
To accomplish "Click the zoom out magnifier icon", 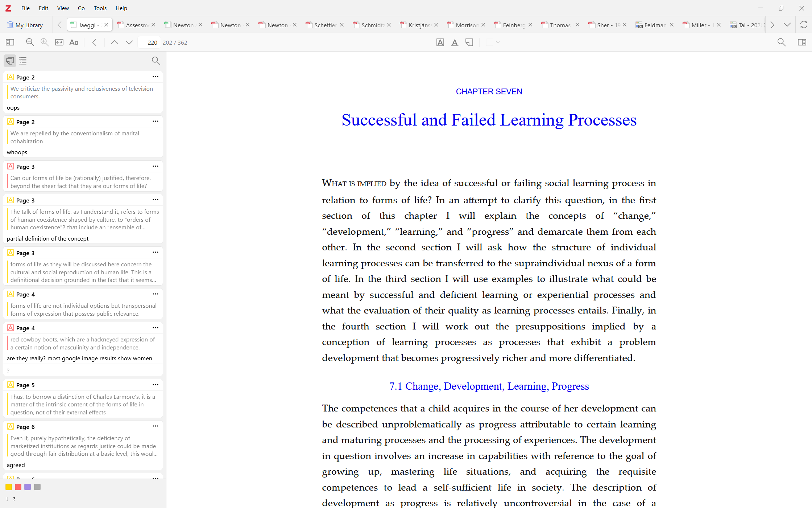I will tap(30, 42).
